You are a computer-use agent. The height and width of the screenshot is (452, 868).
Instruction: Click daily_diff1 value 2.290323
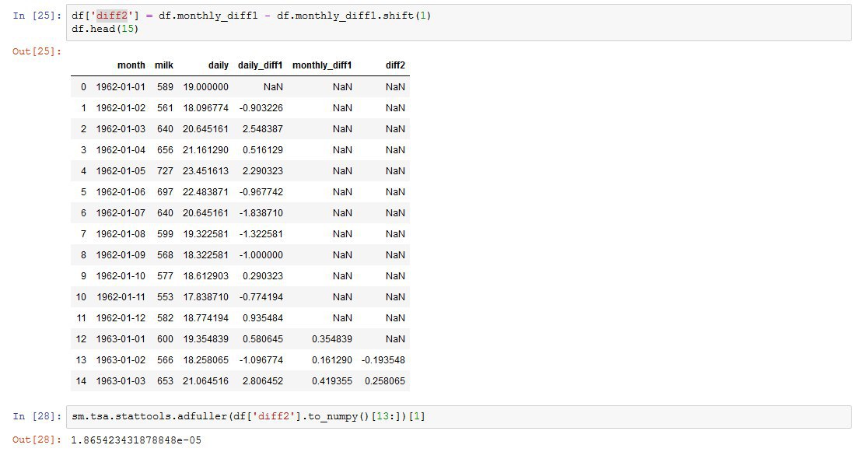263,171
